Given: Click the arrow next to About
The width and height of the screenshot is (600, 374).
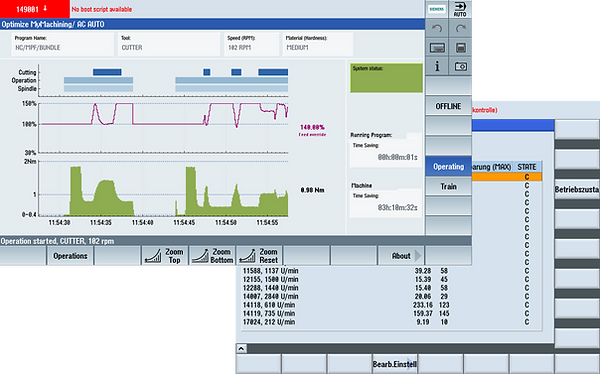Looking at the screenshot, I should 418,256.
